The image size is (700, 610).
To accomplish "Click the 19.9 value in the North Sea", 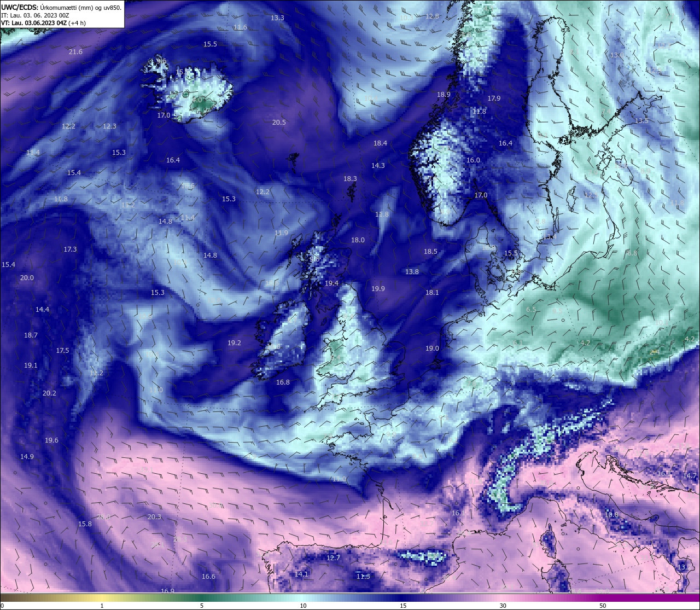I will pyautogui.click(x=378, y=289).
